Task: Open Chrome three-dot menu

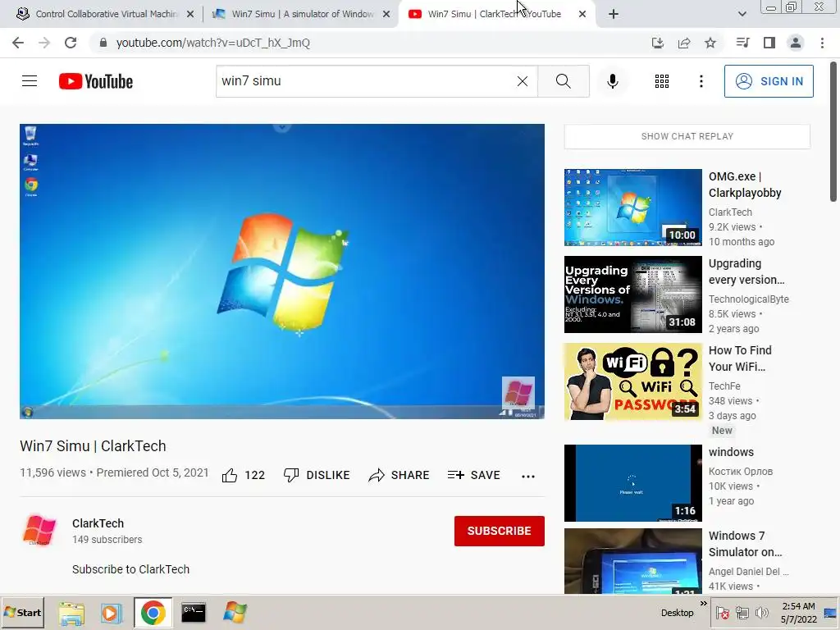Action: [822, 43]
